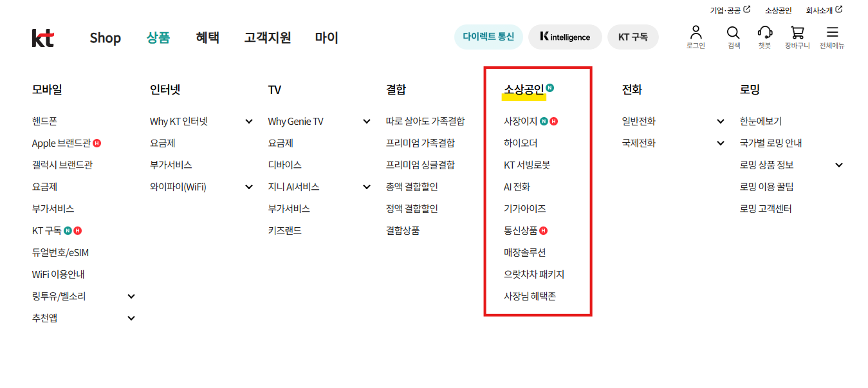Open 하이오더 link
868x388 pixels.
click(x=521, y=143)
